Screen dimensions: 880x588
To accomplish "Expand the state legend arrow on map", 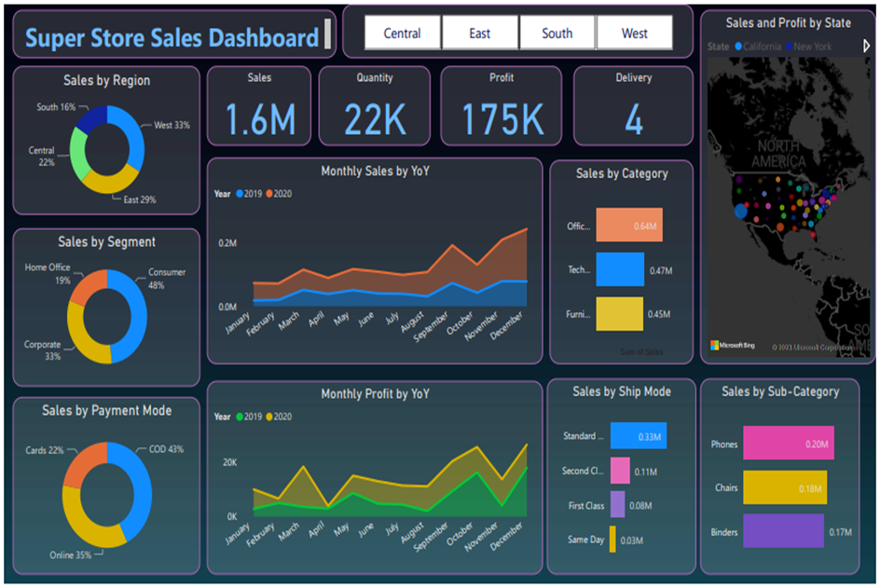I will point(866,46).
